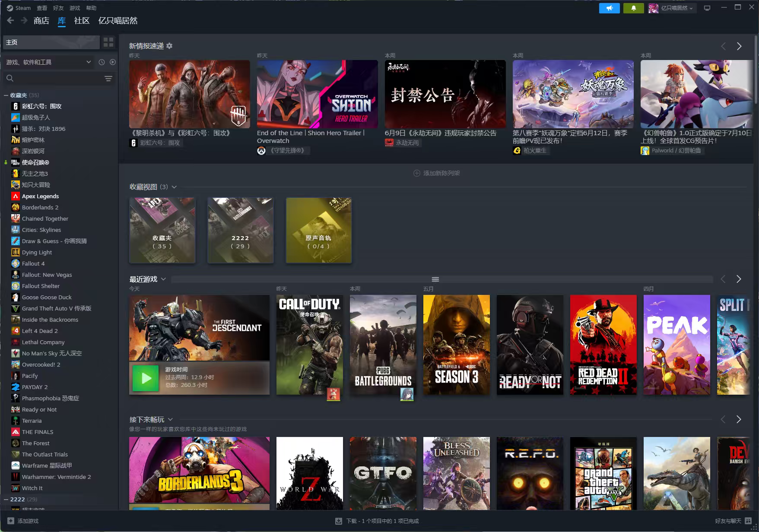
Task: Open the 最近游戏 shelf dropdown
Action: [163, 279]
